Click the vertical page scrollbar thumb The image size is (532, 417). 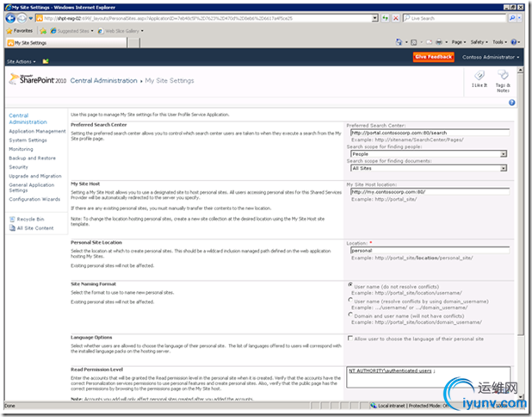click(x=521, y=205)
